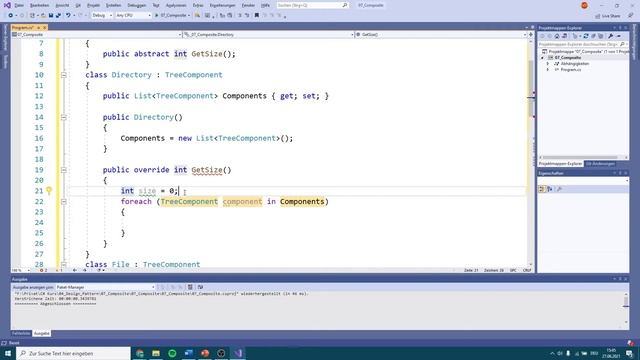Switch to the Fehlerliste tab
Viewport: 640px width, 360px height.
(x=21, y=333)
